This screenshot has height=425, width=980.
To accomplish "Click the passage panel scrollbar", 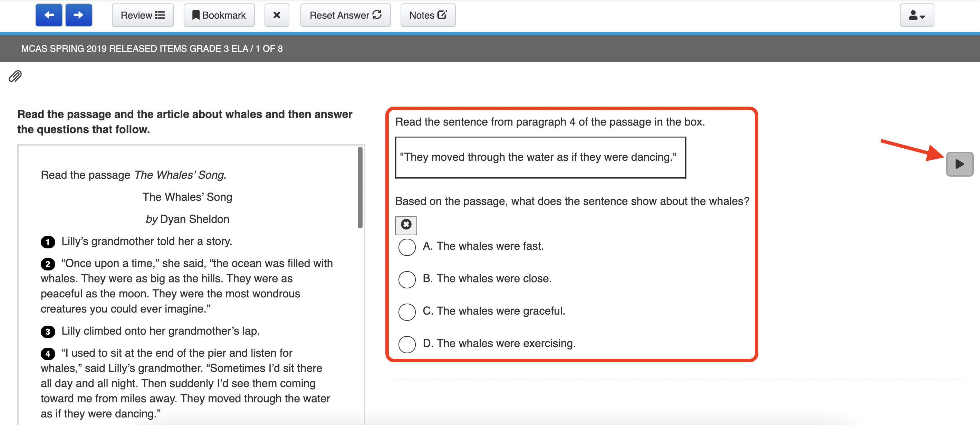I will (x=359, y=188).
